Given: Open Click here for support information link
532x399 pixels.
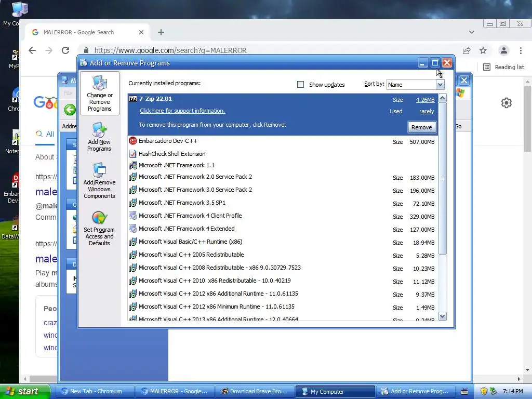Looking at the screenshot, I should [182, 111].
